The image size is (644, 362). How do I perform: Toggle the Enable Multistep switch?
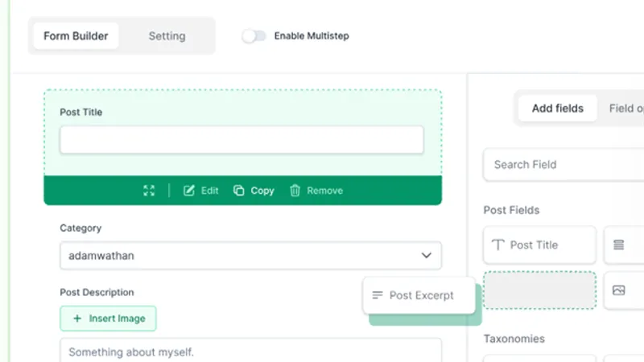click(254, 36)
